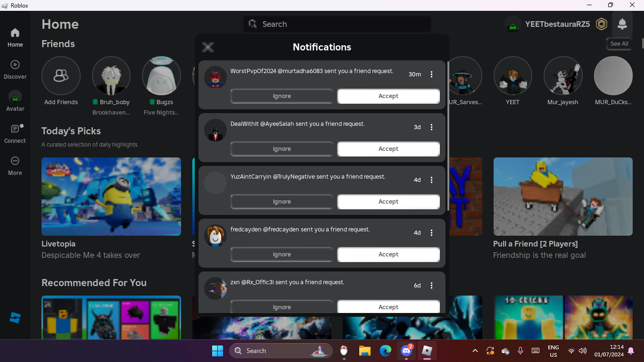
Task: Click the Add Friends circle icon
Action: (x=61, y=75)
